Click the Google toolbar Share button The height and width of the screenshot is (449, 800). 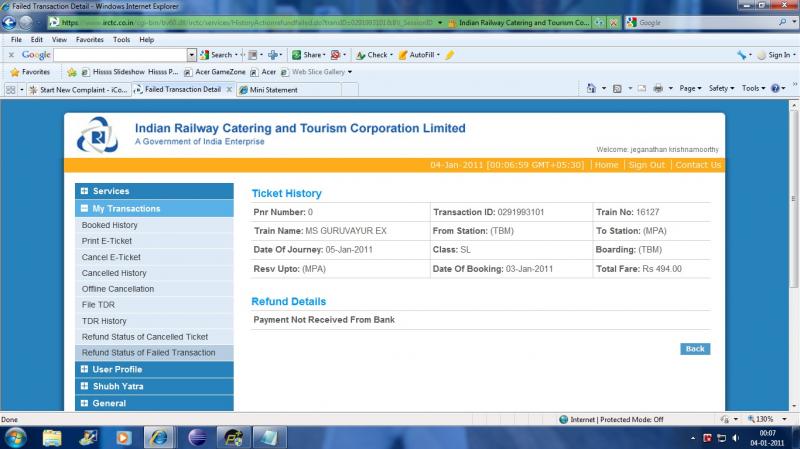308,55
